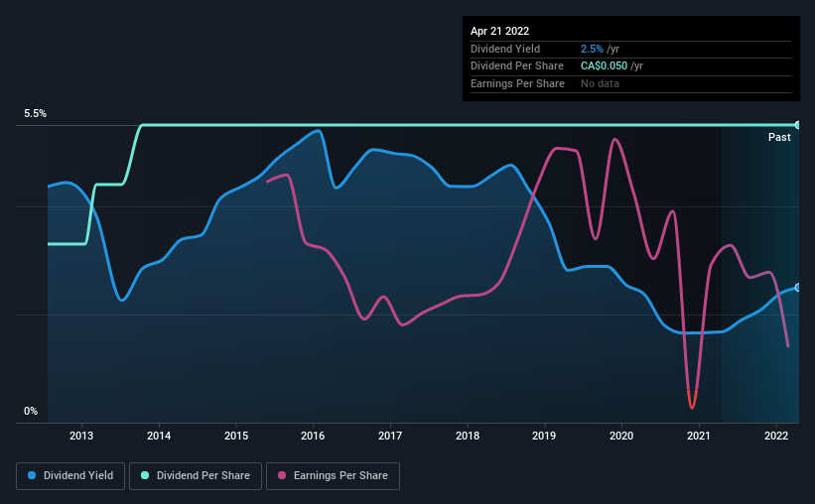Click the Past label on chart
Image resolution: width=815 pixels, height=504 pixels.
[779, 137]
